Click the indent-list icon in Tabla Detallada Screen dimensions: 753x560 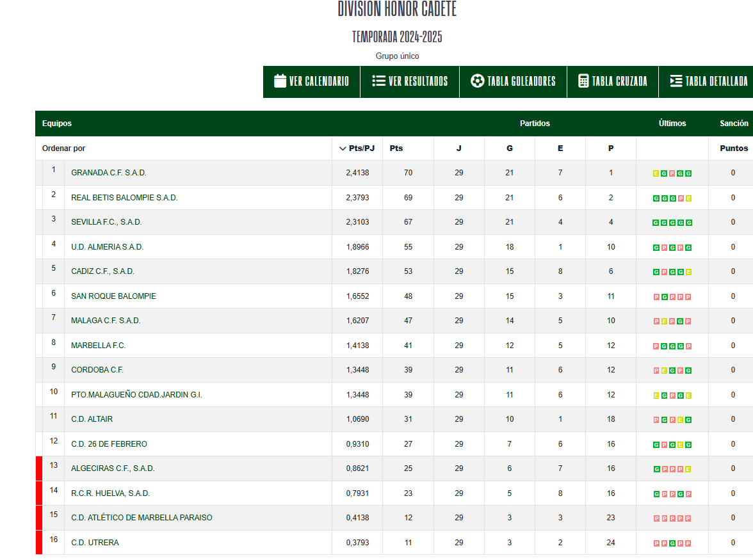click(x=676, y=81)
